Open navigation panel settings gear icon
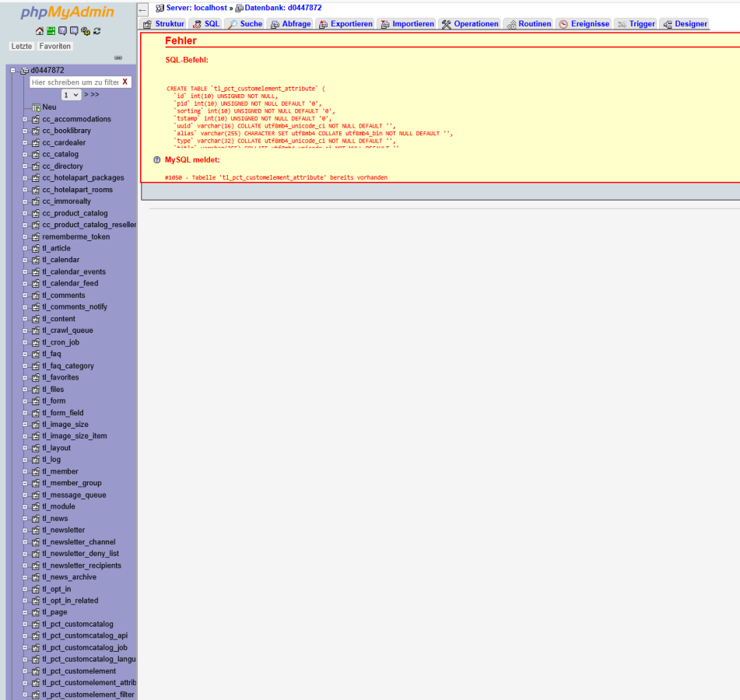 click(x=86, y=31)
